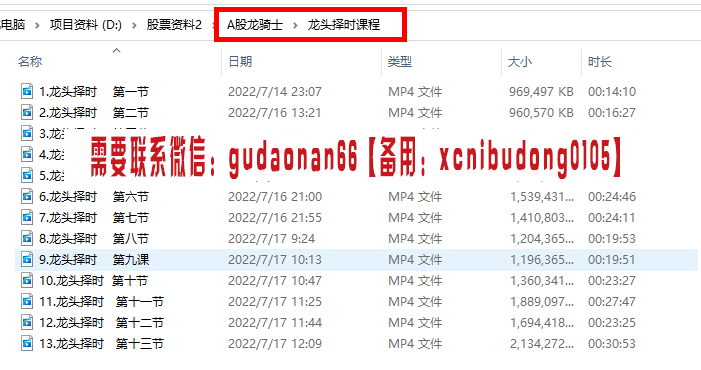The image size is (701, 370).
Task: Sort by the 时长 column header
Action: click(x=600, y=61)
